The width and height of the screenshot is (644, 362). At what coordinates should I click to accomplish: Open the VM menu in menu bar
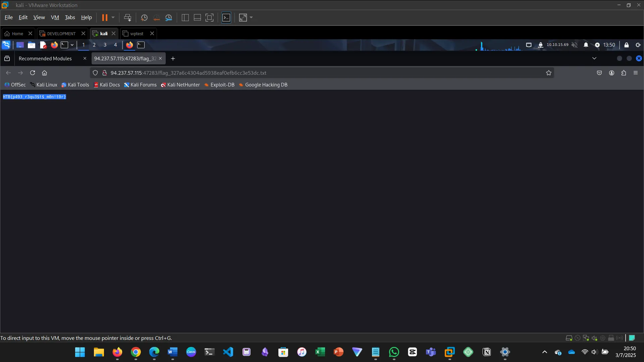[55, 17]
